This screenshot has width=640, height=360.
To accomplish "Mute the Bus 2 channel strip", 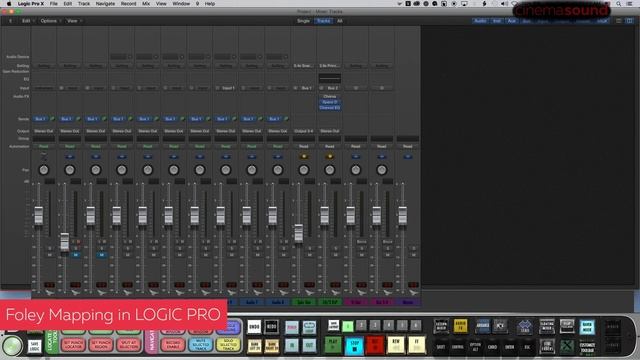I will [x=336, y=255].
